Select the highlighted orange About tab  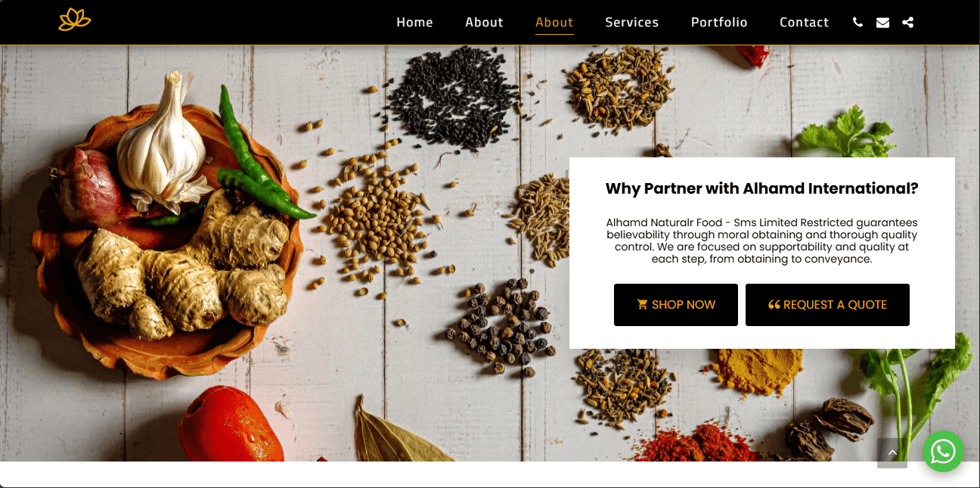(x=554, y=23)
